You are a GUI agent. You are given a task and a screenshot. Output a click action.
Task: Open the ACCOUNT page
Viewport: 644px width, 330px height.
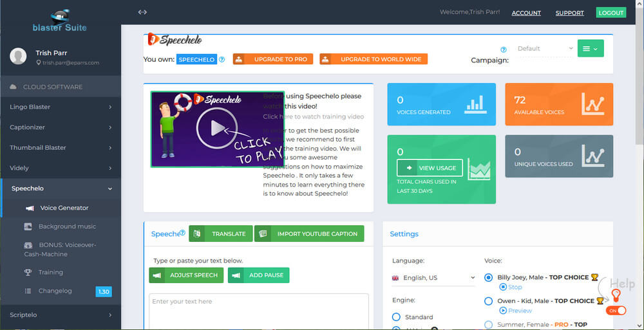point(526,13)
